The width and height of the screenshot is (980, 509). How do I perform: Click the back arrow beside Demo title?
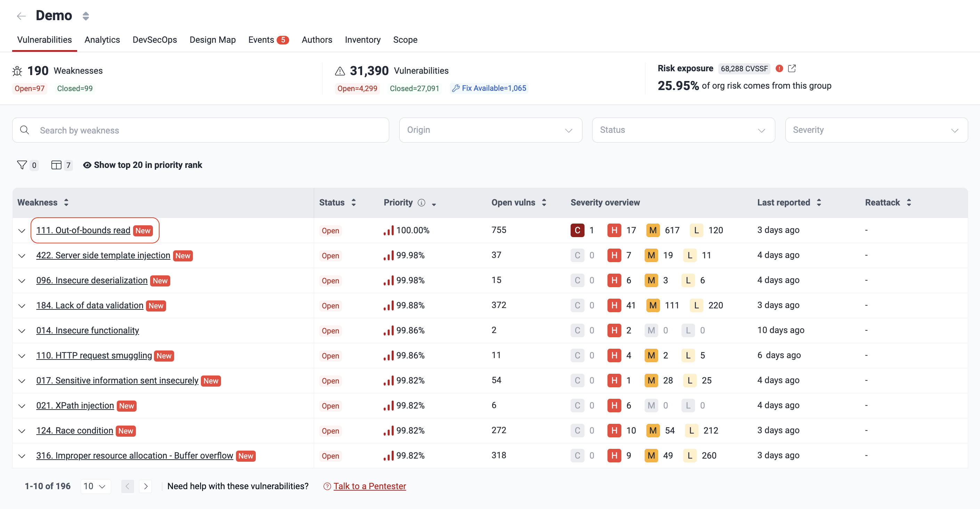21,16
